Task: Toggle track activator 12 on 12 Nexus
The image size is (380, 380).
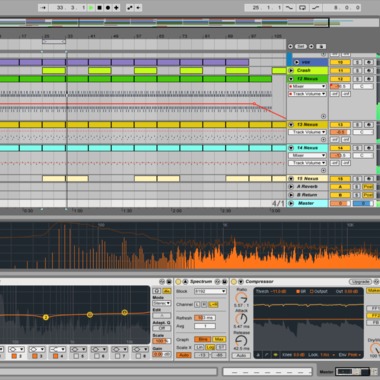Action: pos(340,79)
